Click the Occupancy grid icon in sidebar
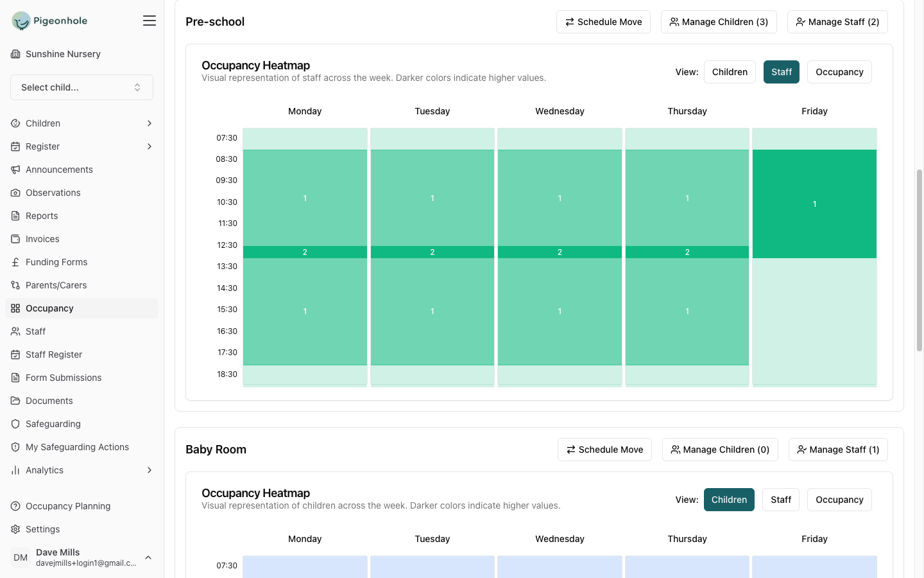 15,308
